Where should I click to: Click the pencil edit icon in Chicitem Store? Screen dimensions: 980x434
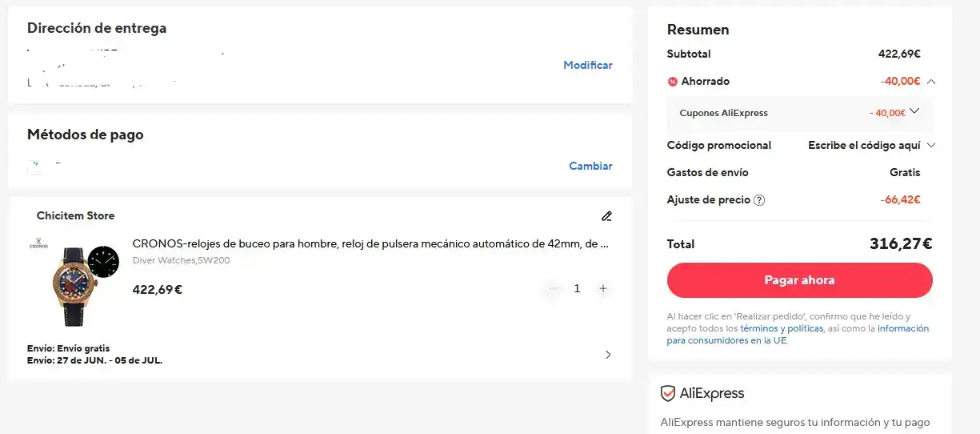[x=606, y=216]
